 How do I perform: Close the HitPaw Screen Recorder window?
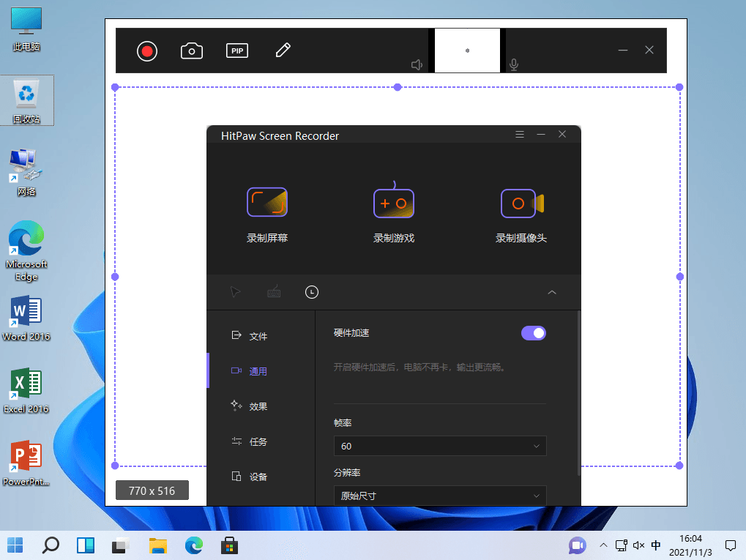(562, 134)
